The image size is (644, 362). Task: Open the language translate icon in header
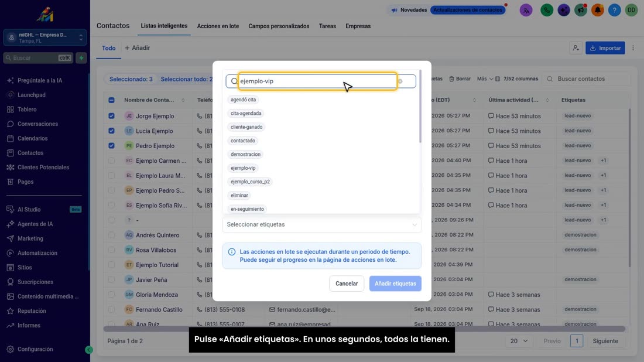[526, 11]
